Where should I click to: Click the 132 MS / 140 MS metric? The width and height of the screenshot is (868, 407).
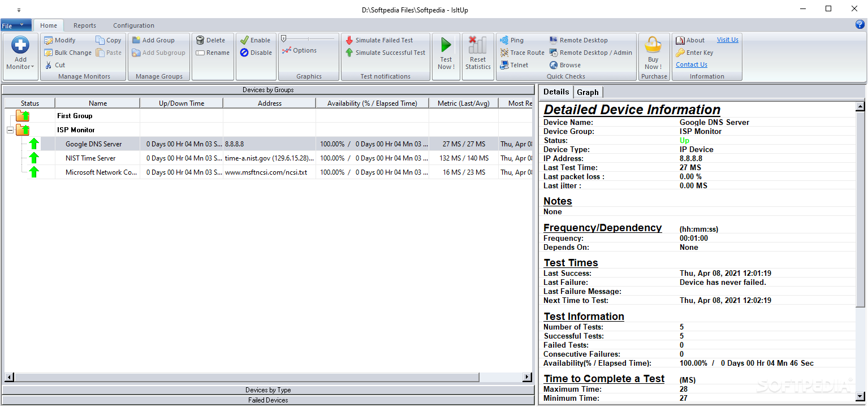point(464,158)
